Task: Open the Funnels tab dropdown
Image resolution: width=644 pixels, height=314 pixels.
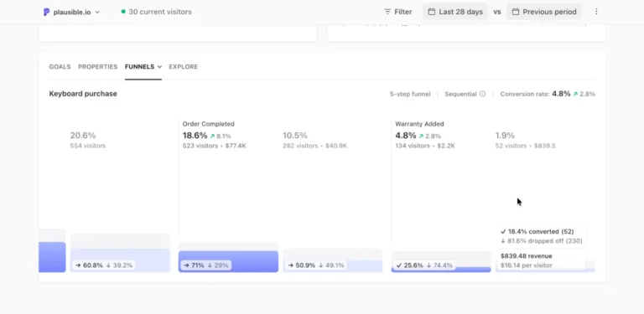Action: tap(143, 67)
